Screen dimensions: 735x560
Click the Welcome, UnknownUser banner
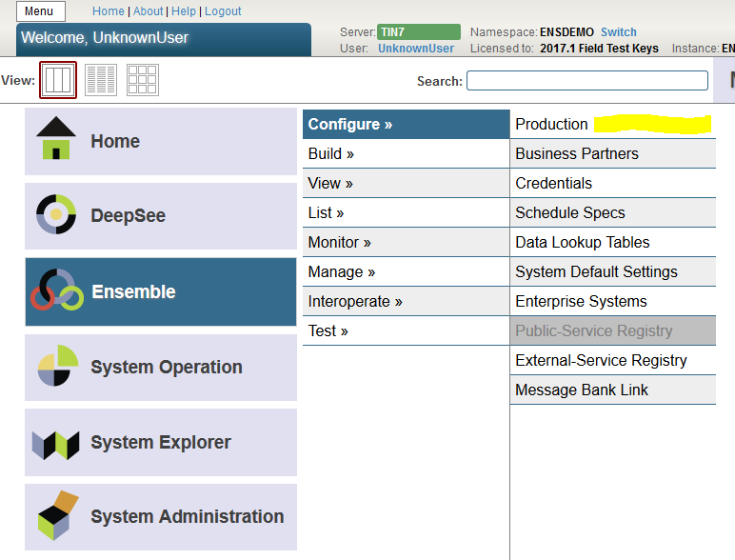pos(164,39)
